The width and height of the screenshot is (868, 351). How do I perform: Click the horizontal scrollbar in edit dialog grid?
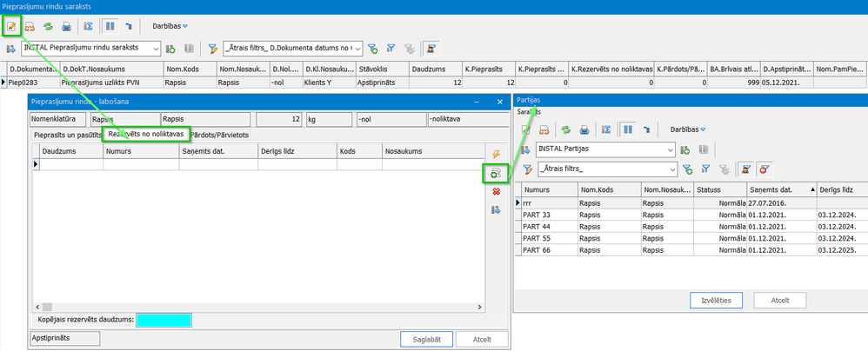tap(259, 306)
